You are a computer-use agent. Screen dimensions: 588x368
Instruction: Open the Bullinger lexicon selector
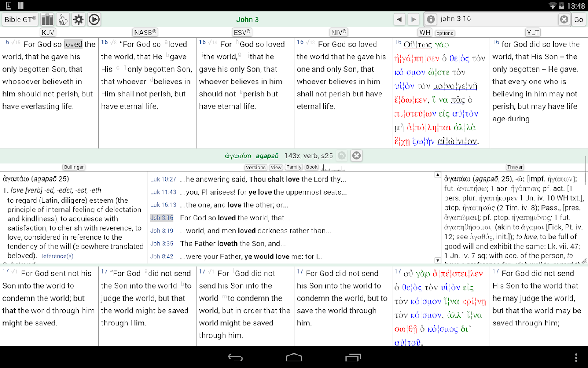tap(73, 167)
